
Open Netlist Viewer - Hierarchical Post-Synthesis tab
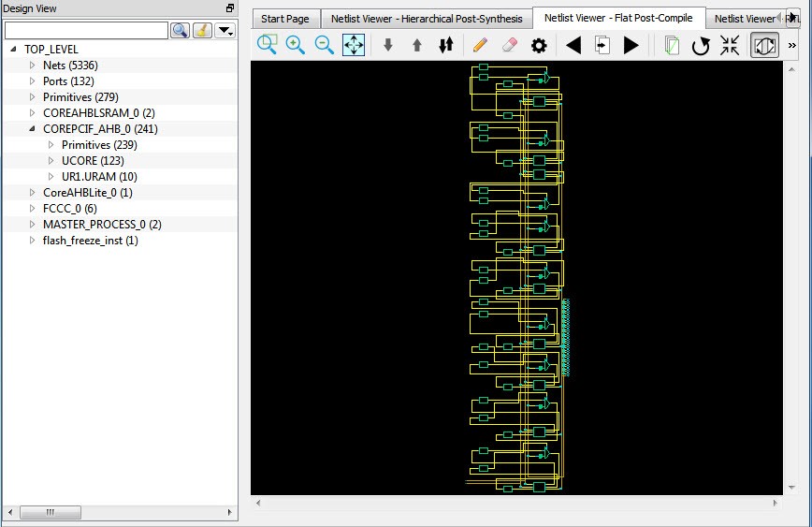(427, 19)
